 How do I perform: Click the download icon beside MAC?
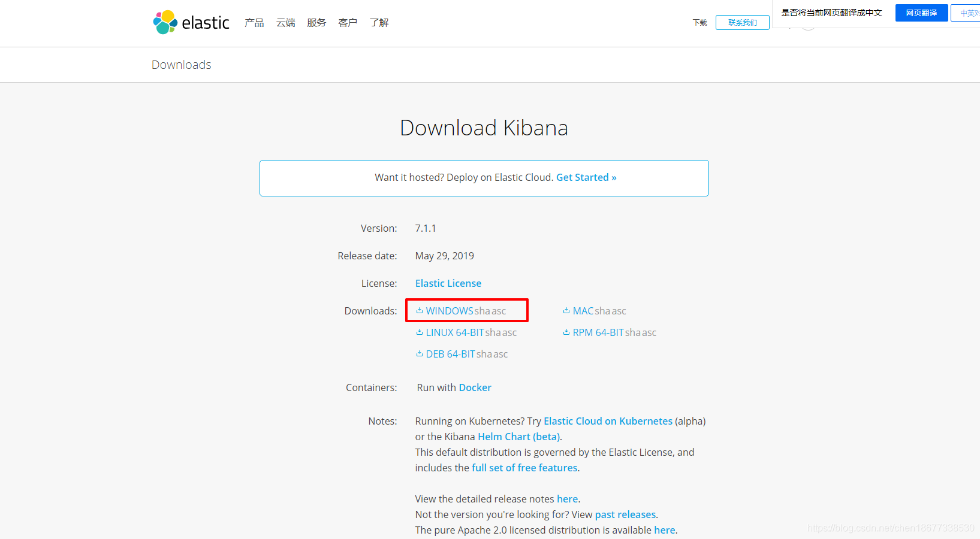click(566, 310)
